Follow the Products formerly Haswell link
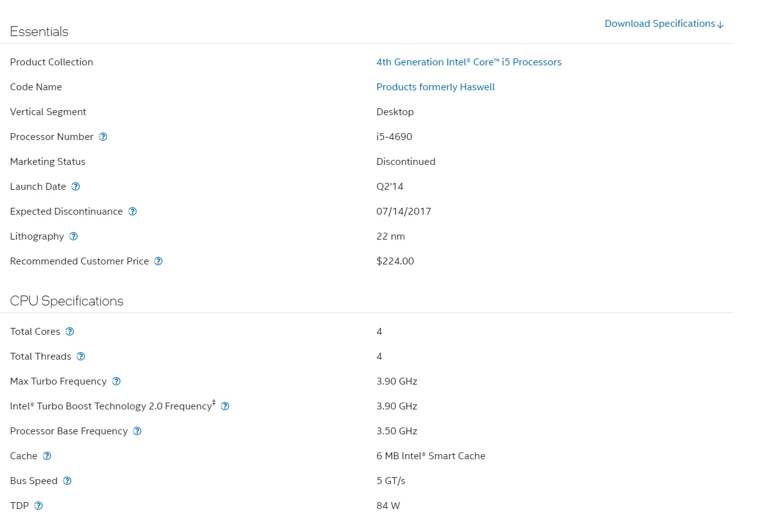The width and height of the screenshot is (758, 532). click(x=436, y=87)
